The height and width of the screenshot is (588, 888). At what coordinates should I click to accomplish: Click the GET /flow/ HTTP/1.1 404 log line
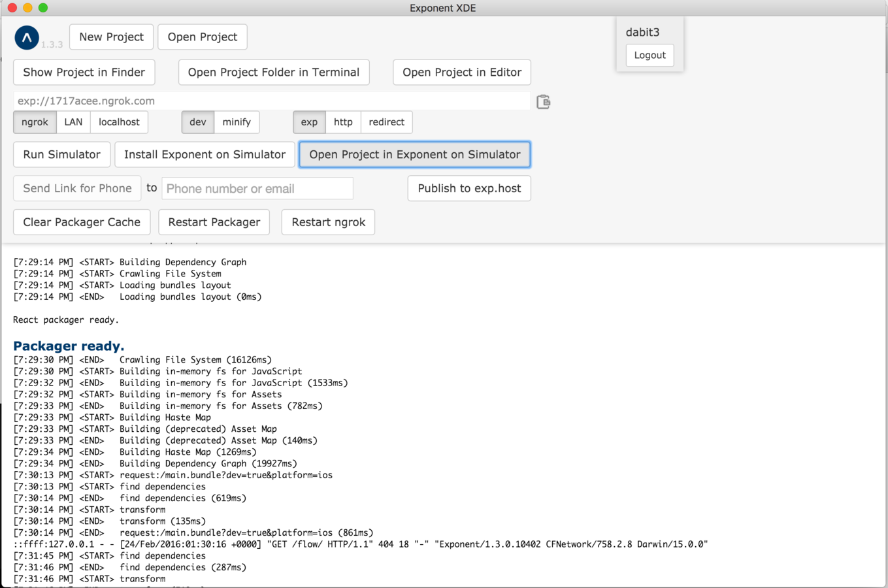[x=361, y=544]
